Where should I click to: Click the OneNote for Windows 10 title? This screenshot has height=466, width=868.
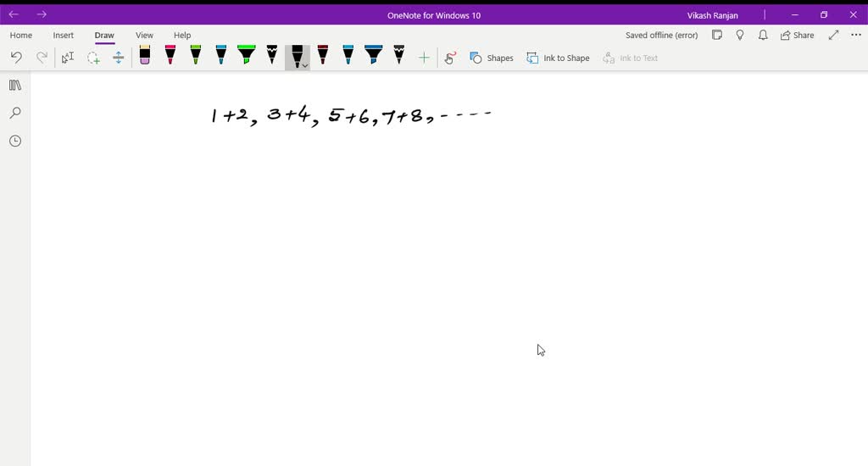[434, 15]
